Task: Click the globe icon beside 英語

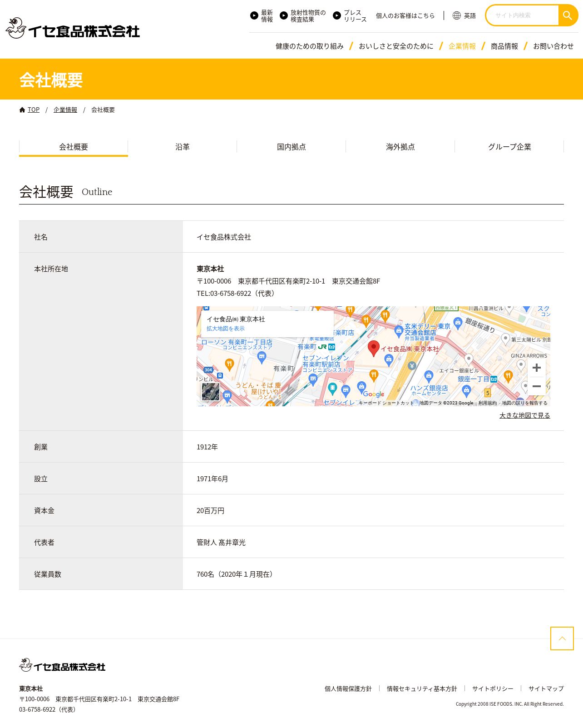Action: point(457,15)
